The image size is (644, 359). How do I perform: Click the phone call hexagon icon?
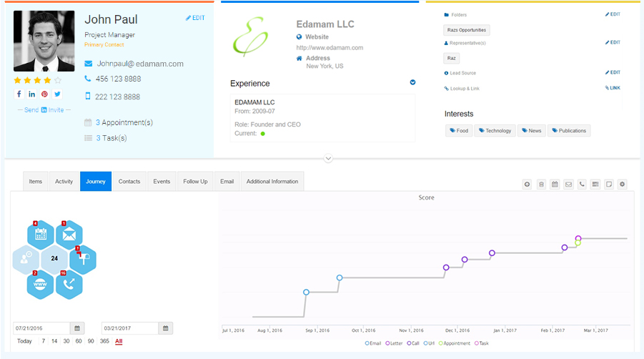[x=69, y=284]
